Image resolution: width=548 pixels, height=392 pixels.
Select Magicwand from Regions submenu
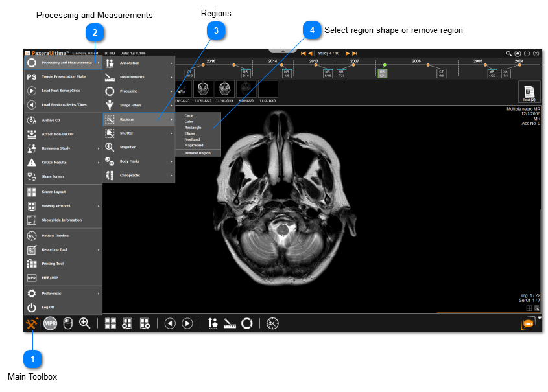coord(194,145)
